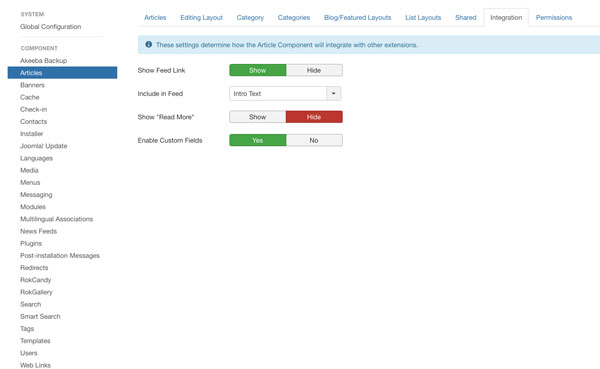The height and width of the screenshot is (369, 600).
Task: Open Multilingual Associations settings
Action: coord(56,219)
